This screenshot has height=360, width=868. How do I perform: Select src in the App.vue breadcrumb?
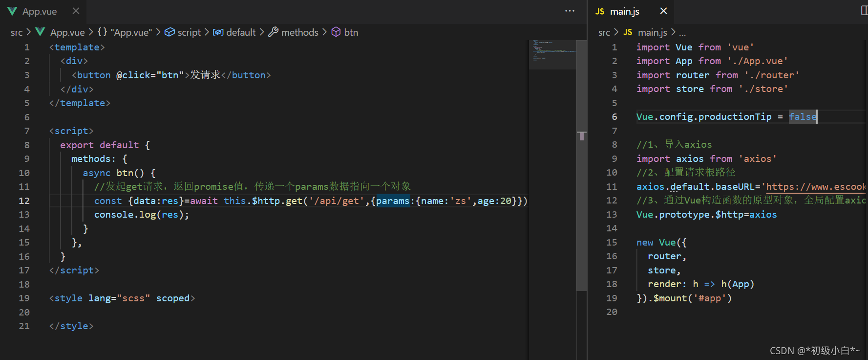[x=17, y=32]
